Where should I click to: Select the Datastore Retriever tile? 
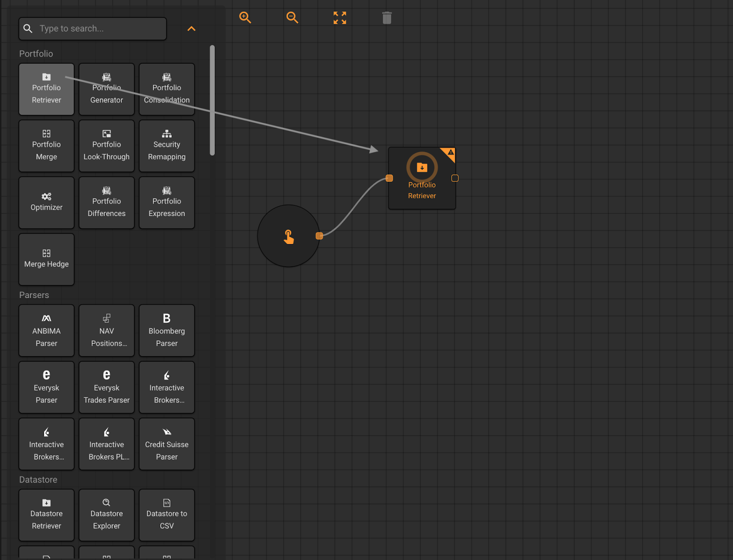click(46, 515)
